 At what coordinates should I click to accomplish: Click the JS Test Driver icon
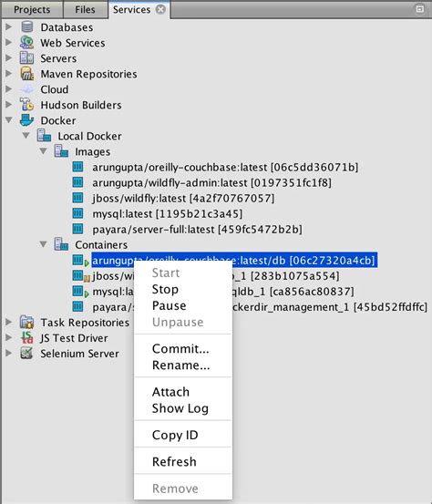(x=26, y=337)
